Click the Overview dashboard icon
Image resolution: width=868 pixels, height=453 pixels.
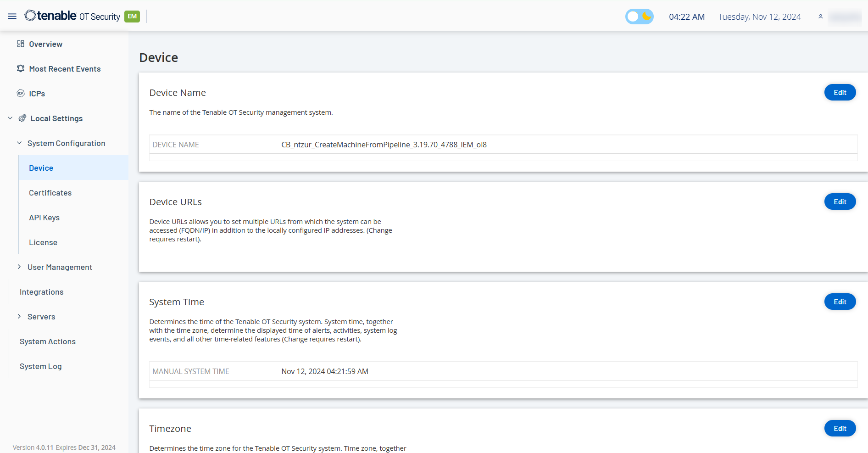(x=21, y=44)
